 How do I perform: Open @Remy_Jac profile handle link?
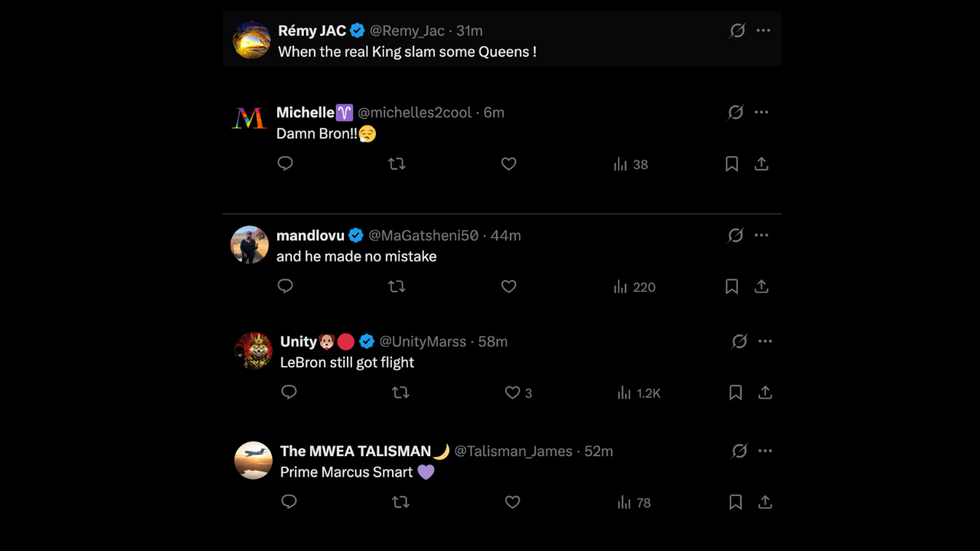click(x=407, y=31)
